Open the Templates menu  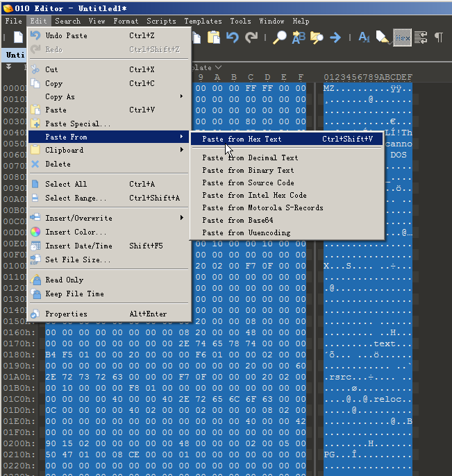pyautogui.click(x=203, y=22)
